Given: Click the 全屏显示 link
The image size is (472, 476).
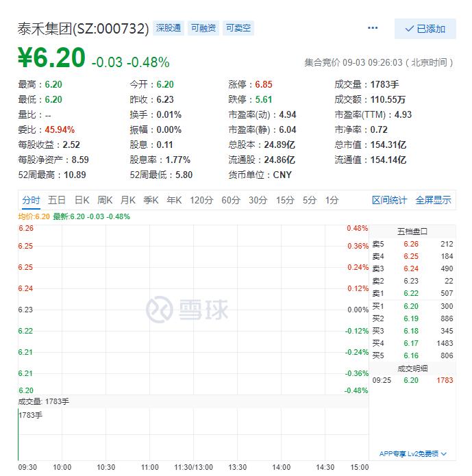Looking at the screenshot, I should [433, 201].
